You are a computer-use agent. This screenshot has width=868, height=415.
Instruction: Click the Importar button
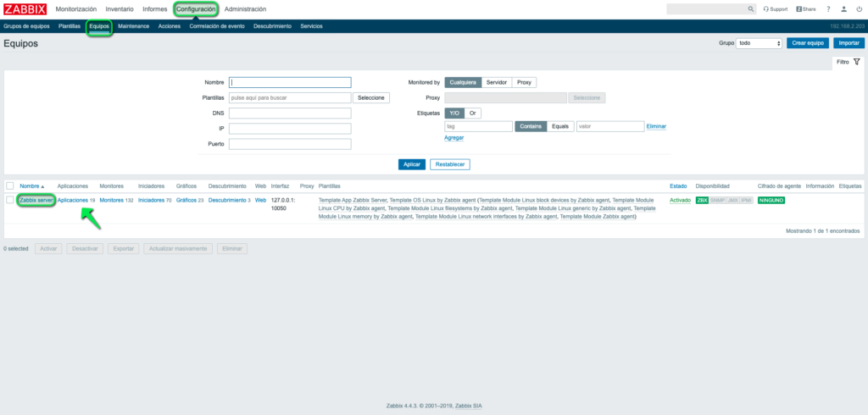(x=849, y=43)
